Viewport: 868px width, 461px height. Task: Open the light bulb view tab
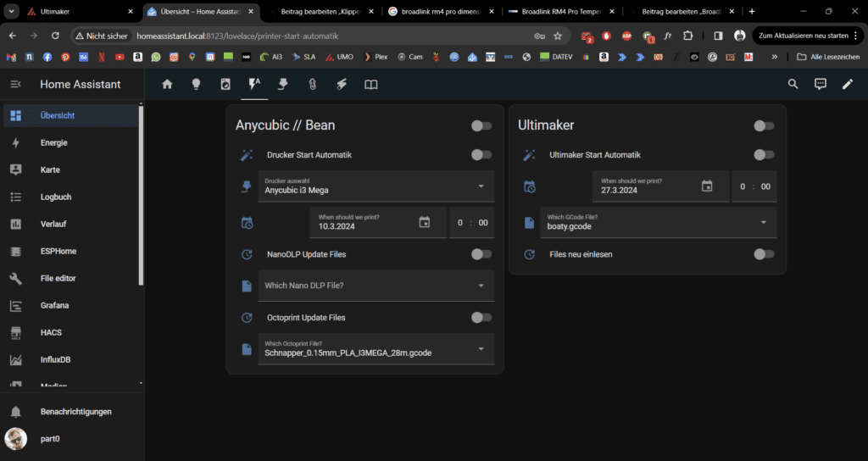click(196, 84)
